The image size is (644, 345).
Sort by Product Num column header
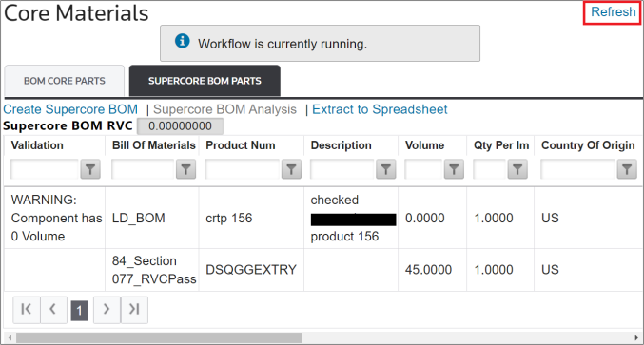[x=241, y=145]
